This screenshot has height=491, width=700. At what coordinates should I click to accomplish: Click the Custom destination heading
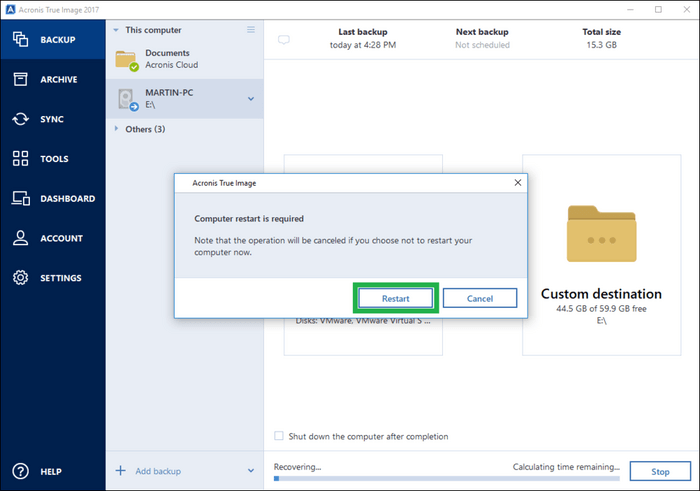(601, 294)
